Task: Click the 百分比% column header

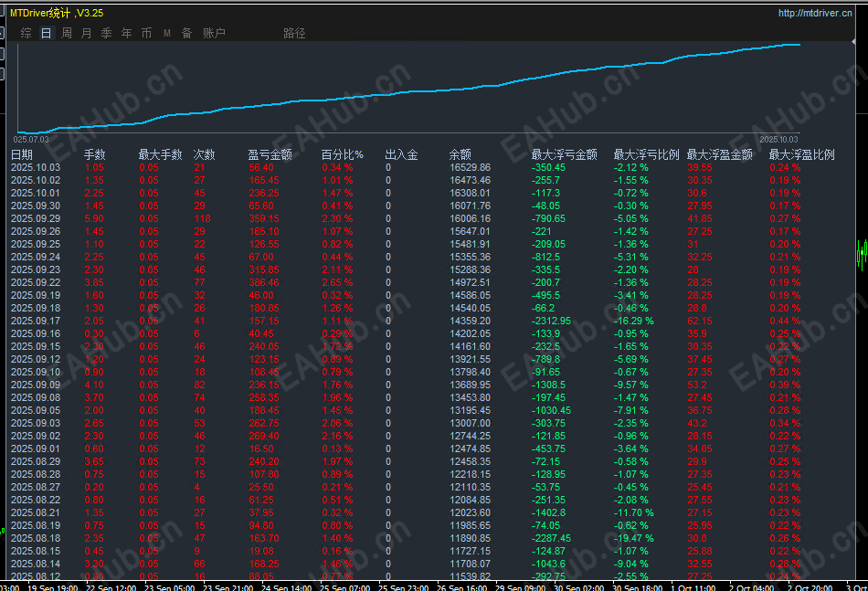Action: 342,154
